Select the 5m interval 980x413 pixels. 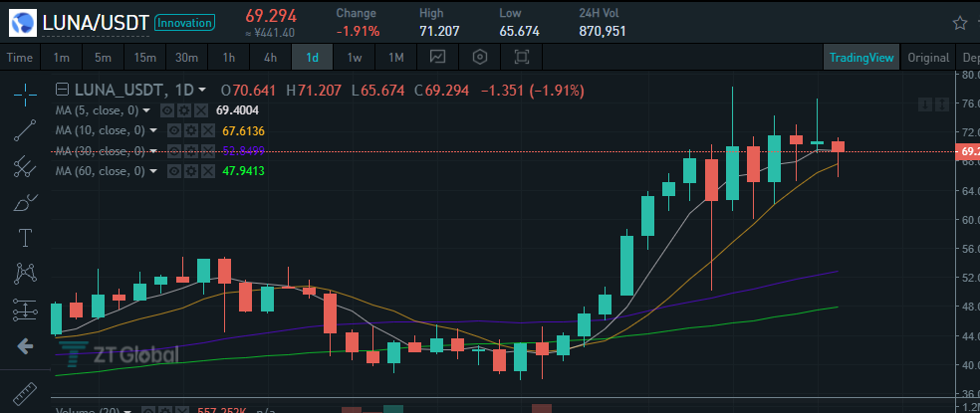pos(104,58)
